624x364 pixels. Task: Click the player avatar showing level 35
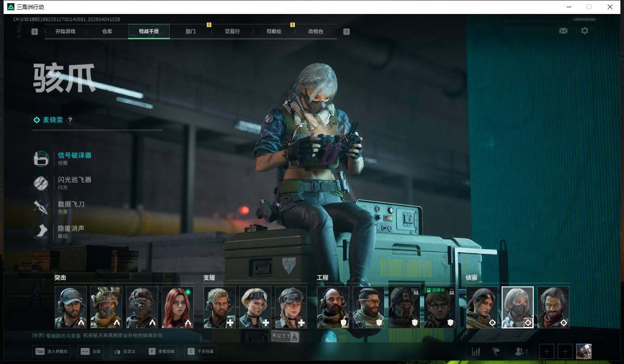(x=584, y=351)
